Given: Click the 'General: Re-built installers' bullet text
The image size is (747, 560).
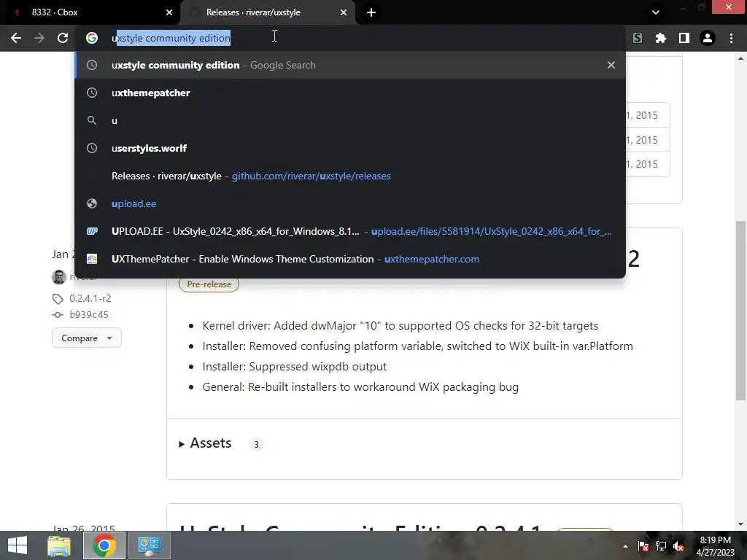Looking at the screenshot, I should [360, 387].
